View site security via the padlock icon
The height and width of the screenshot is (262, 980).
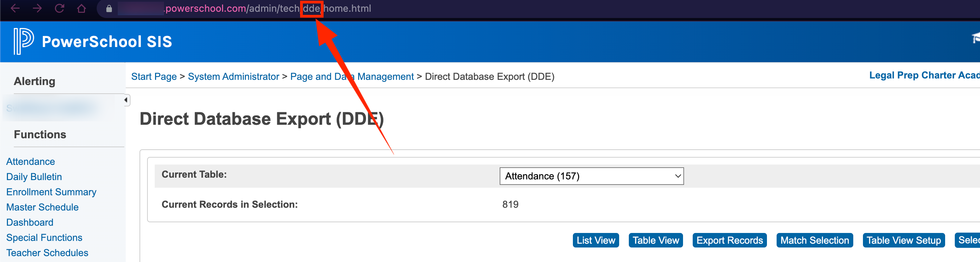[x=109, y=8]
